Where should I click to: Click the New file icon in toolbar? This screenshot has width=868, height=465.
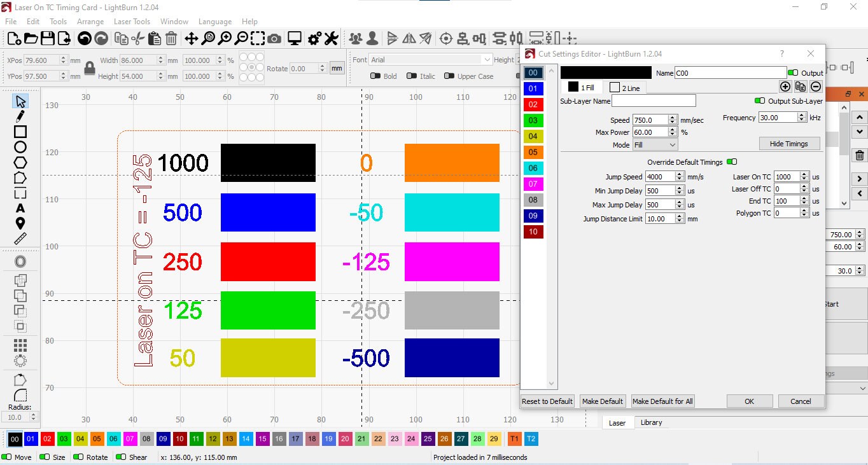14,39
